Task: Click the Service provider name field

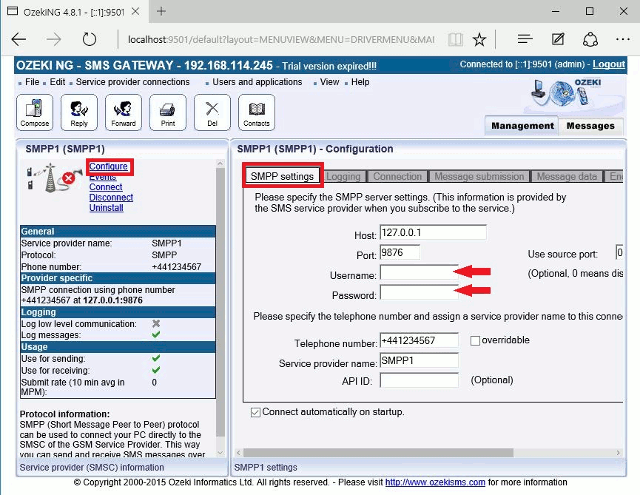Action: (x=419, y=360)
